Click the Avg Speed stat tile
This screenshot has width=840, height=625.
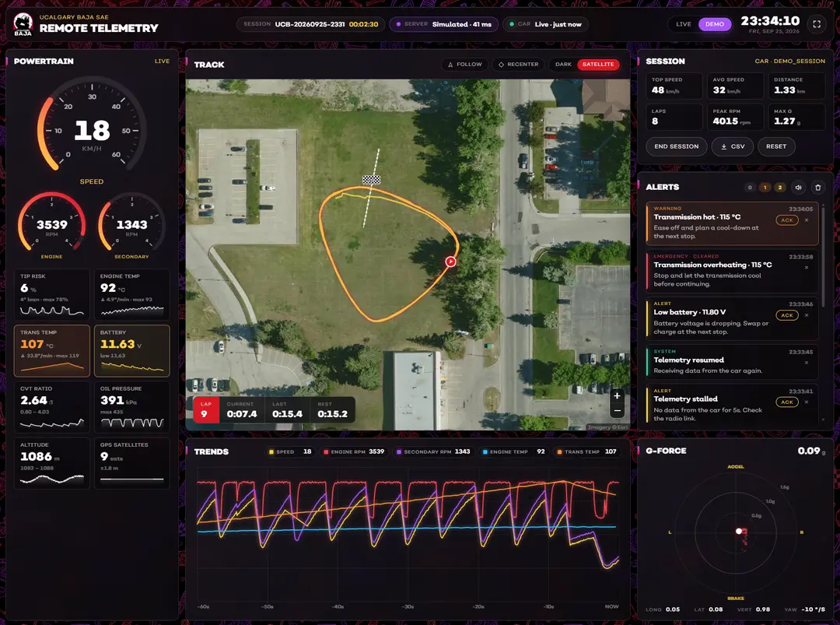point(735,86)
